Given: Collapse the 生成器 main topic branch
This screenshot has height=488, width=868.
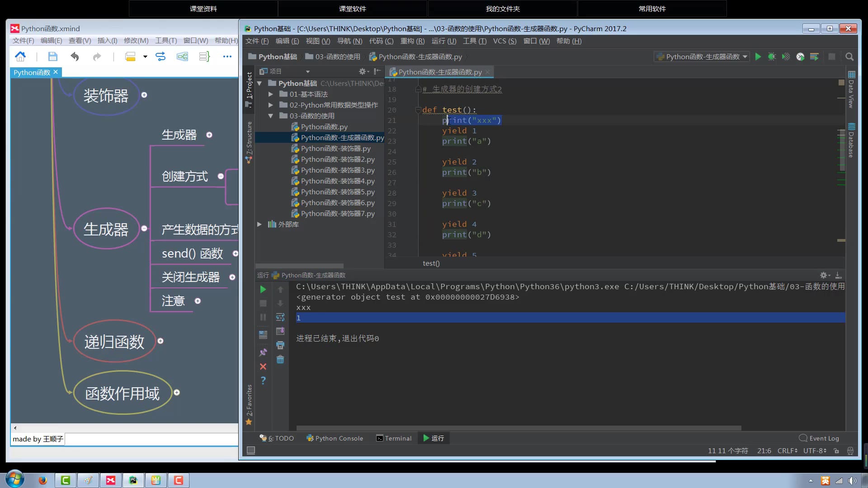Looking at the screenshot, I should (x=144, y=229).
